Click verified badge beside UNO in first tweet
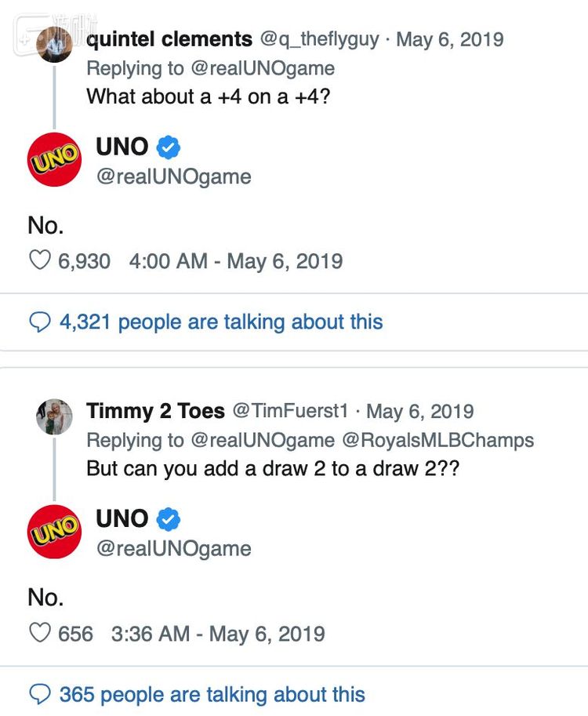 click(169, 147)
